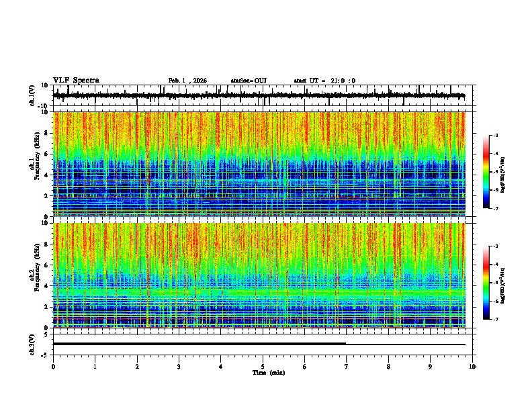Click the "4" minute tick label on time axis
This screenshot has width=532, height=411.
click(x=221, y=367)
